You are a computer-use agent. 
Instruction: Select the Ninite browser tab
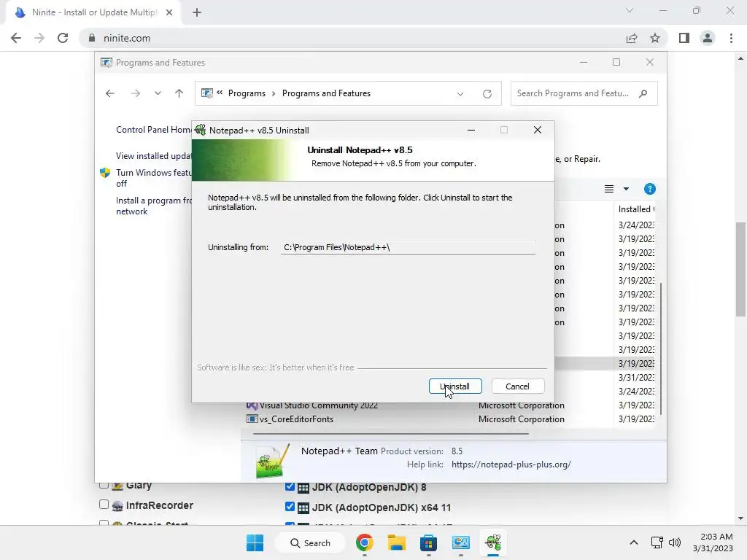click(93, 12)
